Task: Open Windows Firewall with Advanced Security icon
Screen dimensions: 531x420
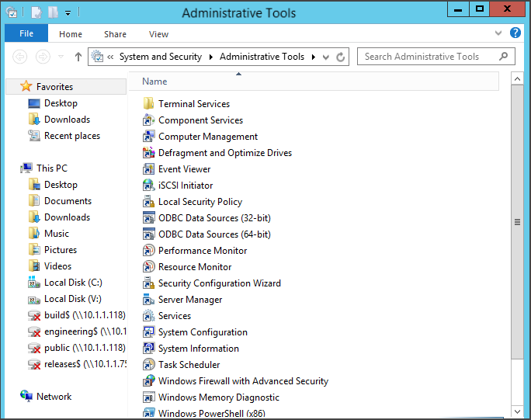Action: [149, 380]
